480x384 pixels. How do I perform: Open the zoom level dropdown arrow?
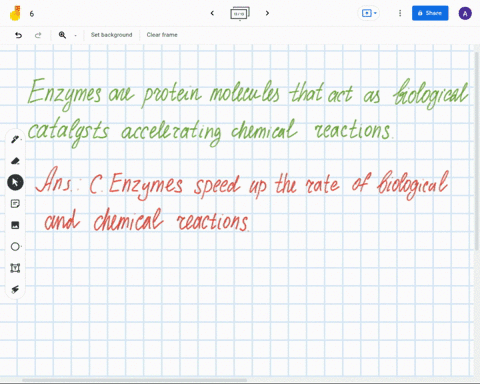[75, 35]
